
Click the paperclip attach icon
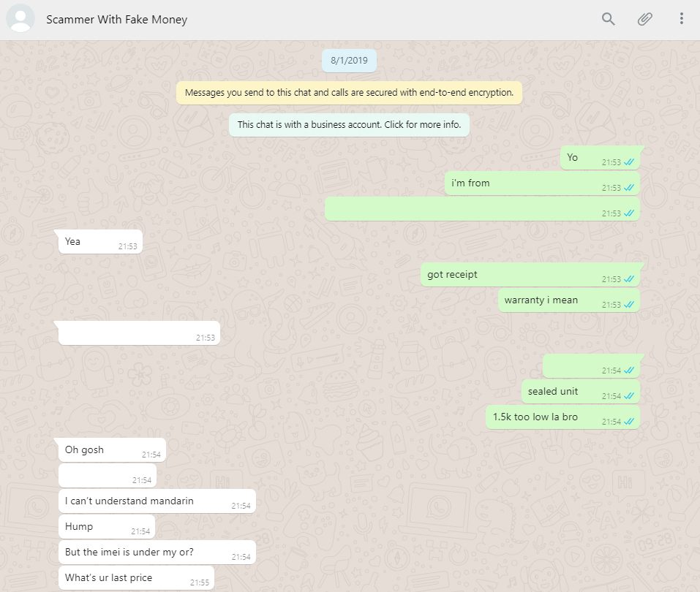tap(644, 19)
